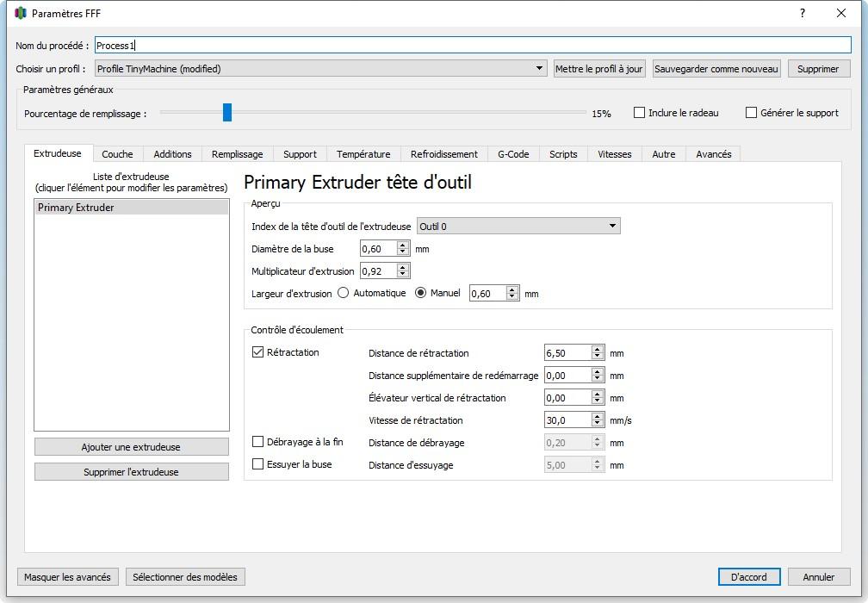Select Automatique extrusion width radio button

tap(344, 293)
